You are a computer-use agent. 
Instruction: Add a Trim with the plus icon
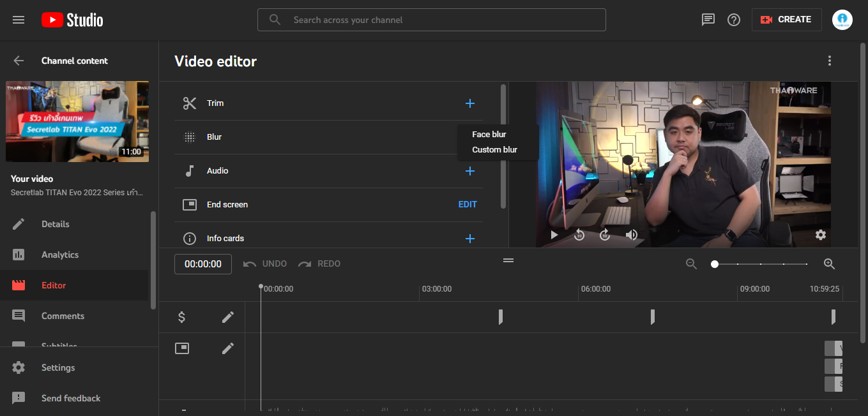(470, 103)
